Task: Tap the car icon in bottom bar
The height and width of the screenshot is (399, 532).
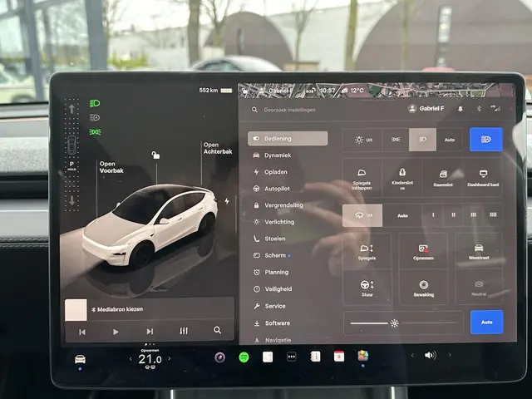Action: 81,359
